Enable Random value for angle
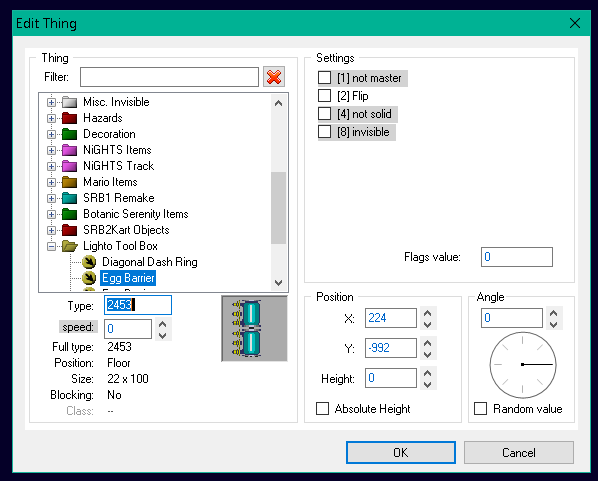Screen dimensions: 598x481 pos(480,409)
